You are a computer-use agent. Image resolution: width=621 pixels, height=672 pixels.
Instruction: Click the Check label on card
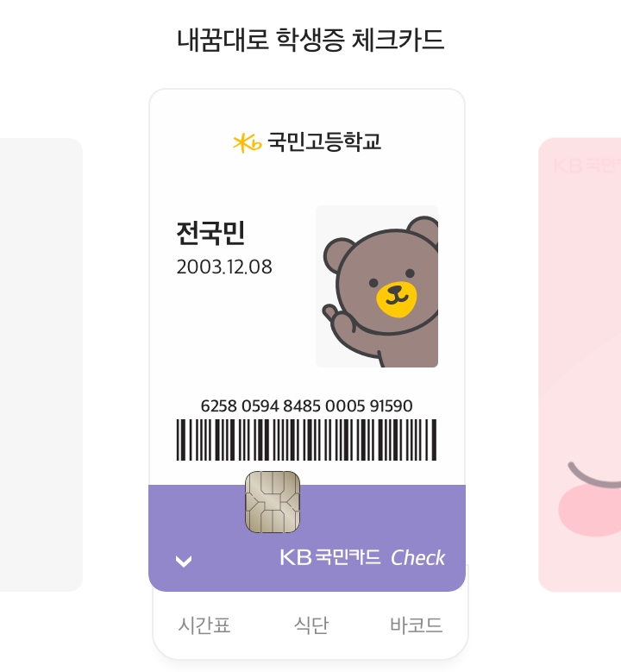click(418, 557)
